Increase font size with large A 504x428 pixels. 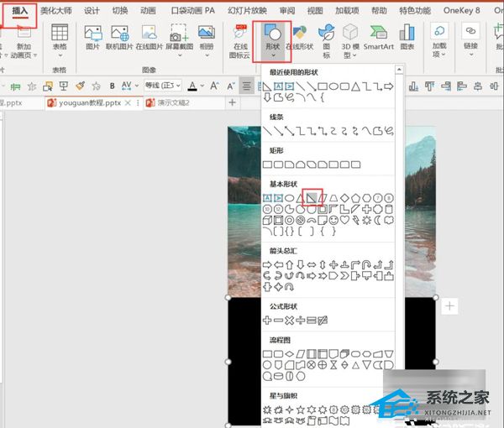click(x=214, y=86)
